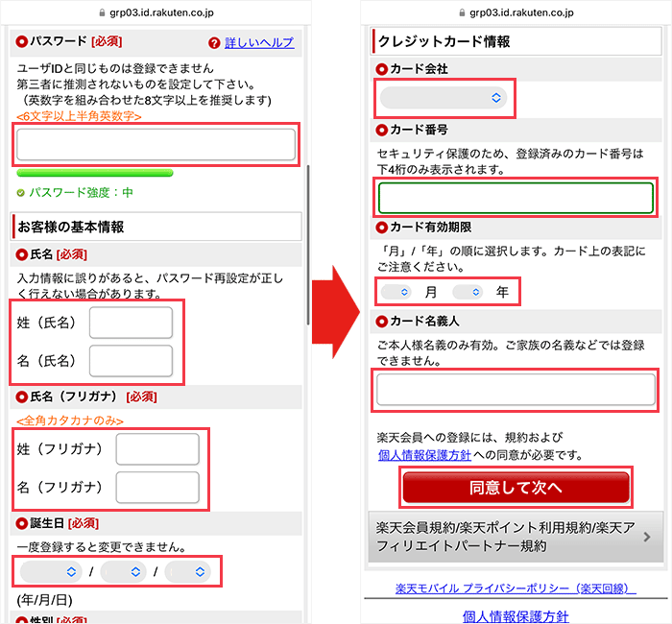Click the 一度登録すると変更できません note
The height and width of the screenshot is (624, 672).
pyautogui.click(x=102, y=547)
